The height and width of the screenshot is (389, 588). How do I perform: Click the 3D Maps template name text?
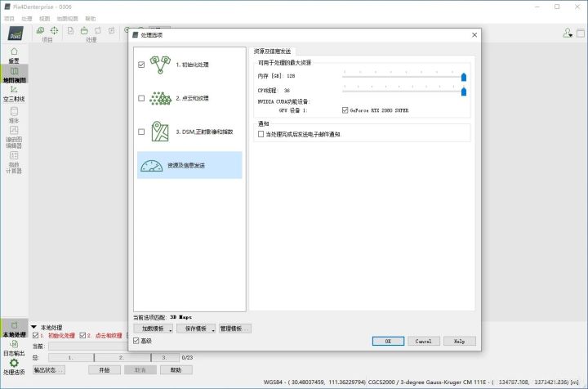(180, 317)
